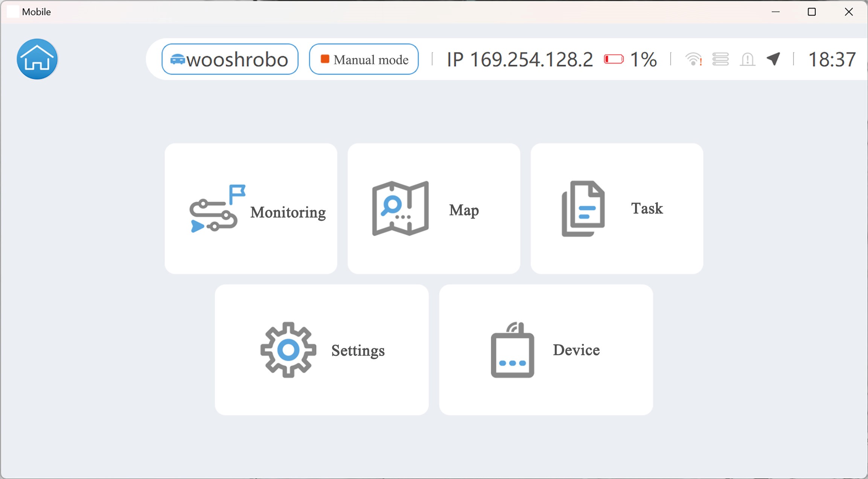Screen dimensions: 868x479
Task: Click the Task documents icon
Action: pos(583,208)
